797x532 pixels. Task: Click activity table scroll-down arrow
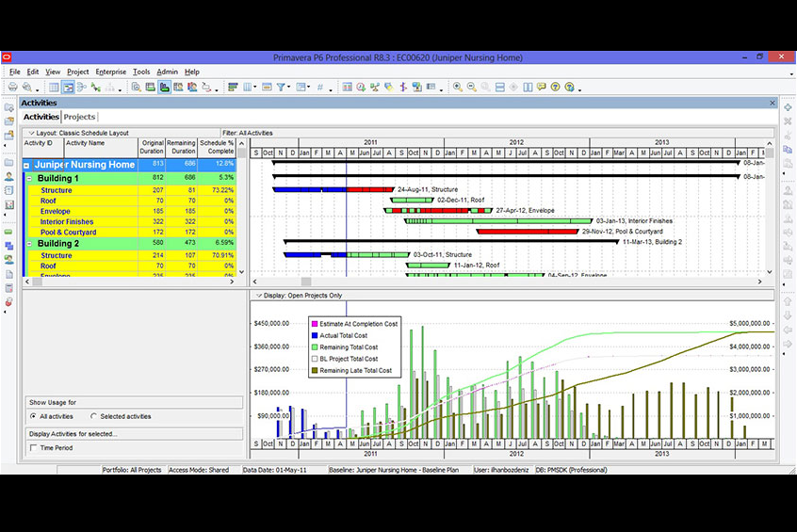point(241,272)
